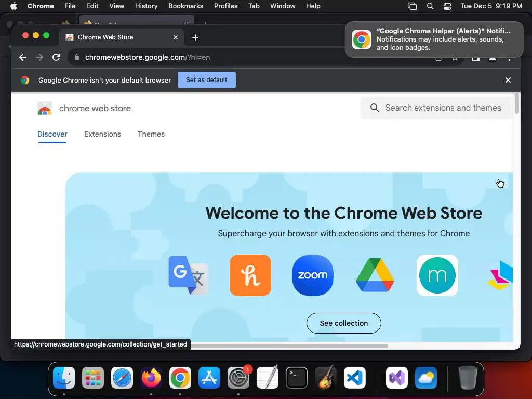Click the Chrome Web Store rainbow logo
Screen dimensions: 532x399
tap(45, 109)
